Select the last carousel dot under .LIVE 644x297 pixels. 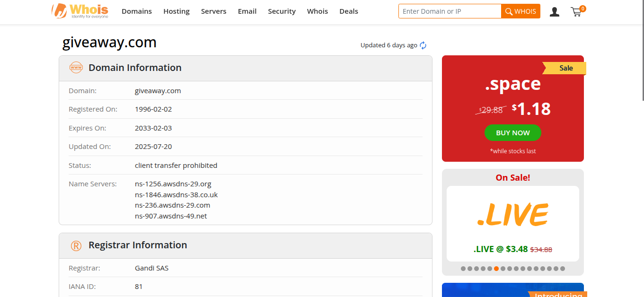[x=563, y=269]
